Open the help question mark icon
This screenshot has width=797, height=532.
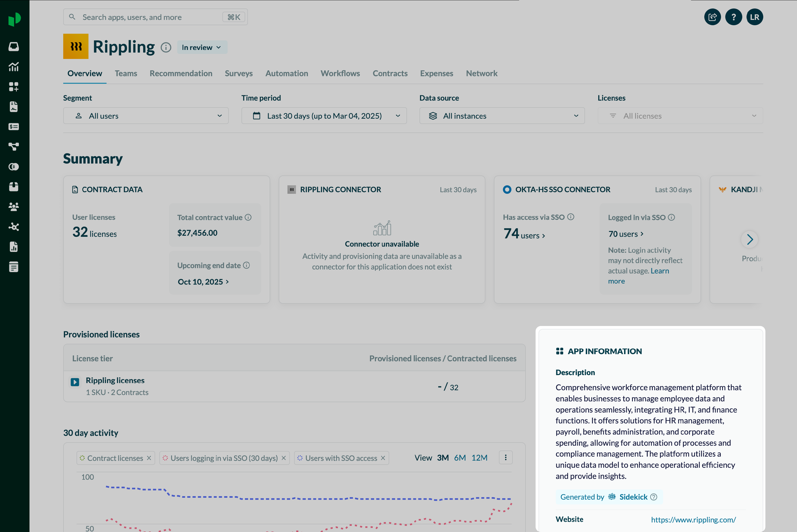(733, 17)
